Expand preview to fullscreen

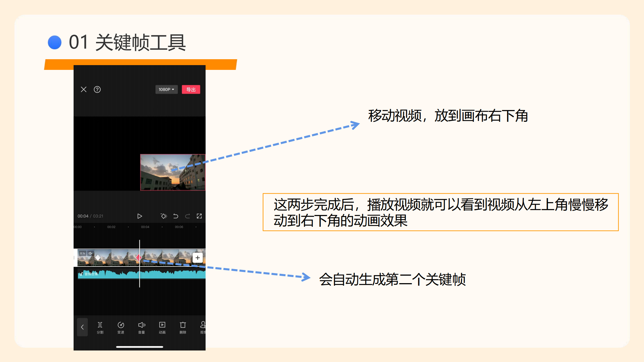199,216
